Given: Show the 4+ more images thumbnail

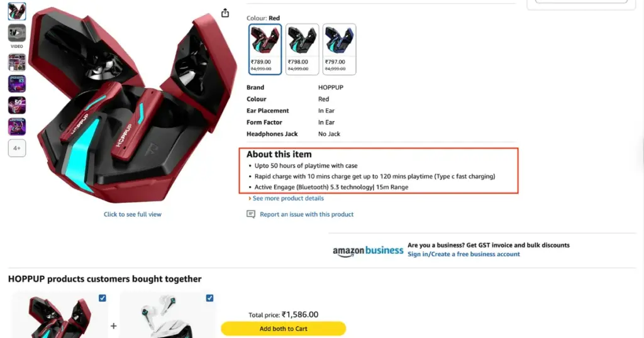Looking at the screenshot, I should point(17,148).
